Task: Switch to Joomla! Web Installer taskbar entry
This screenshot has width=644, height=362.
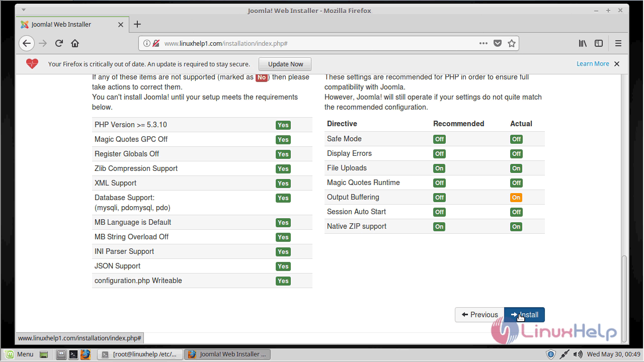Action: [227, 354]
